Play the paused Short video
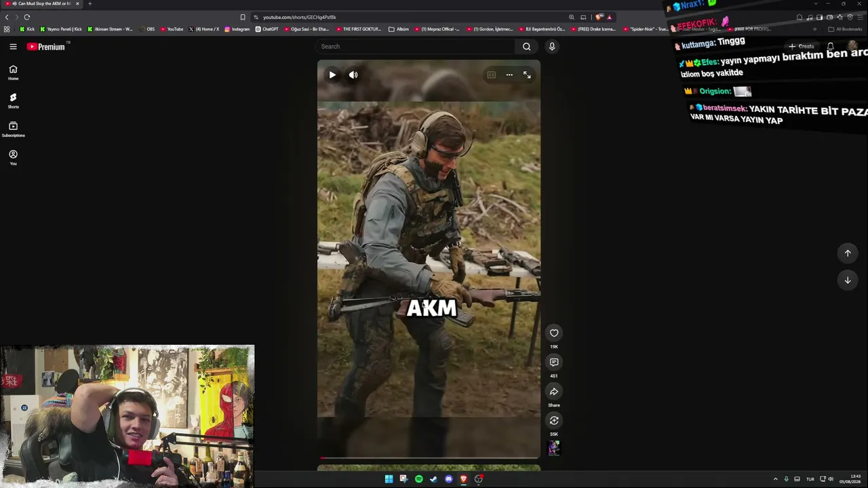The height and width of the screenshot is (488, 868). [x=332, y=75]
